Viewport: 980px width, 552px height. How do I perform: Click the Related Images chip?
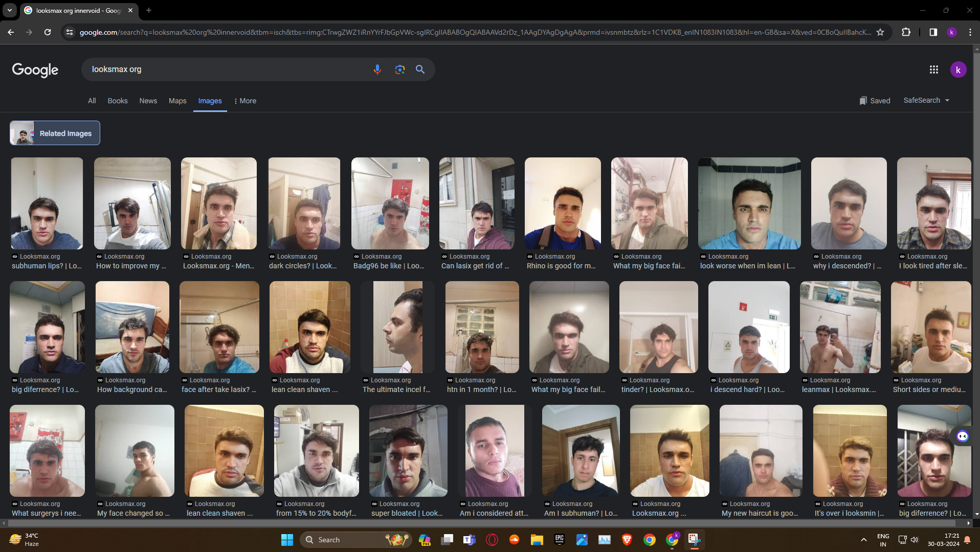click(x=55, y=133)
